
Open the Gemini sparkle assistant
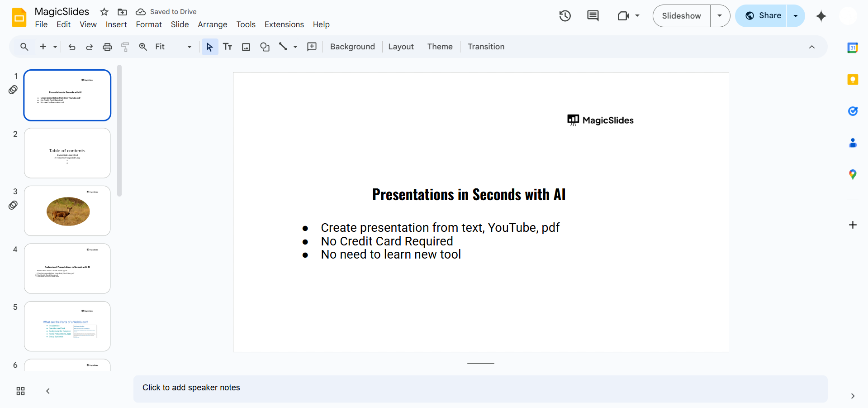click(821, 16)
